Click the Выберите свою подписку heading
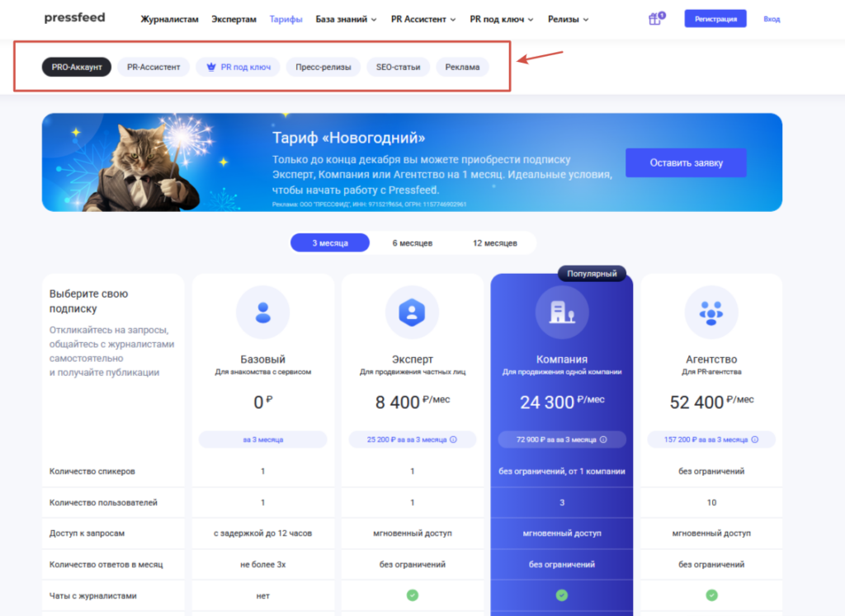The width and height of the screenshot is (845, 616). tap(88, 301)
